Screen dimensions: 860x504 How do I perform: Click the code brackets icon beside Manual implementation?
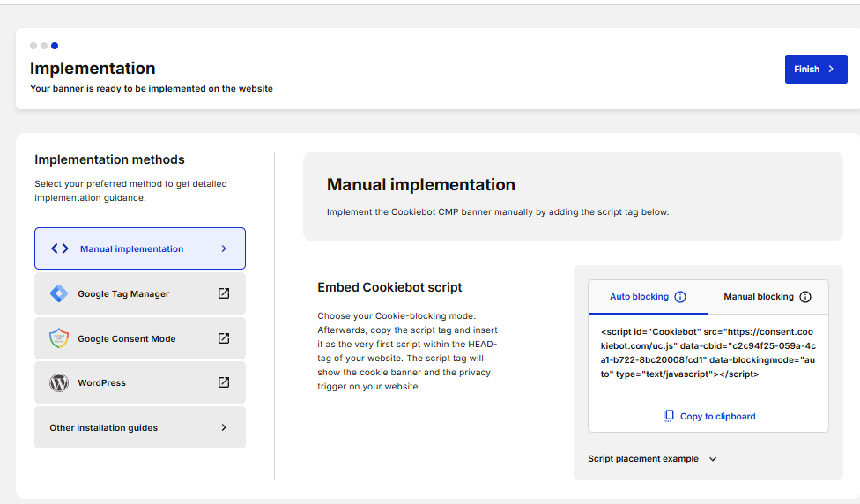(60, 248)
